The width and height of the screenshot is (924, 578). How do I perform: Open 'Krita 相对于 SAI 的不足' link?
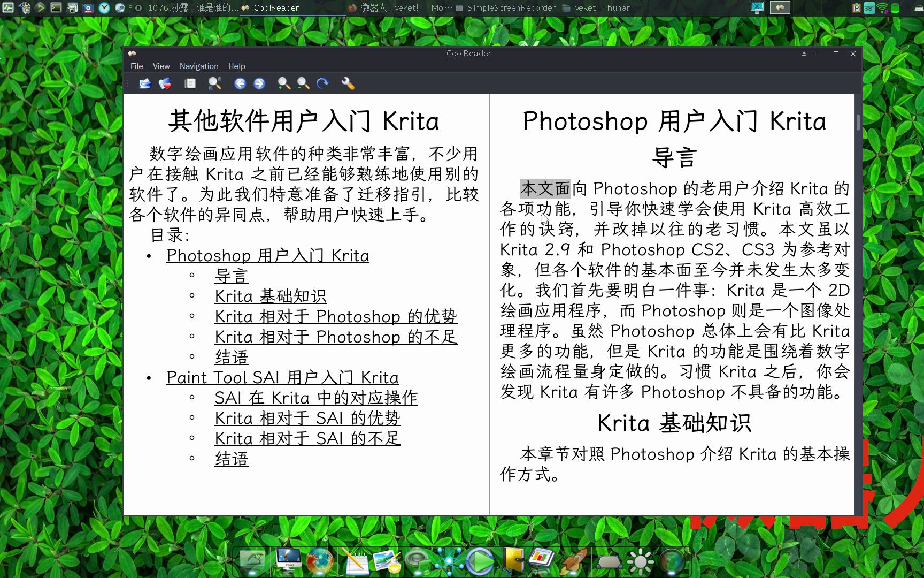307,438
